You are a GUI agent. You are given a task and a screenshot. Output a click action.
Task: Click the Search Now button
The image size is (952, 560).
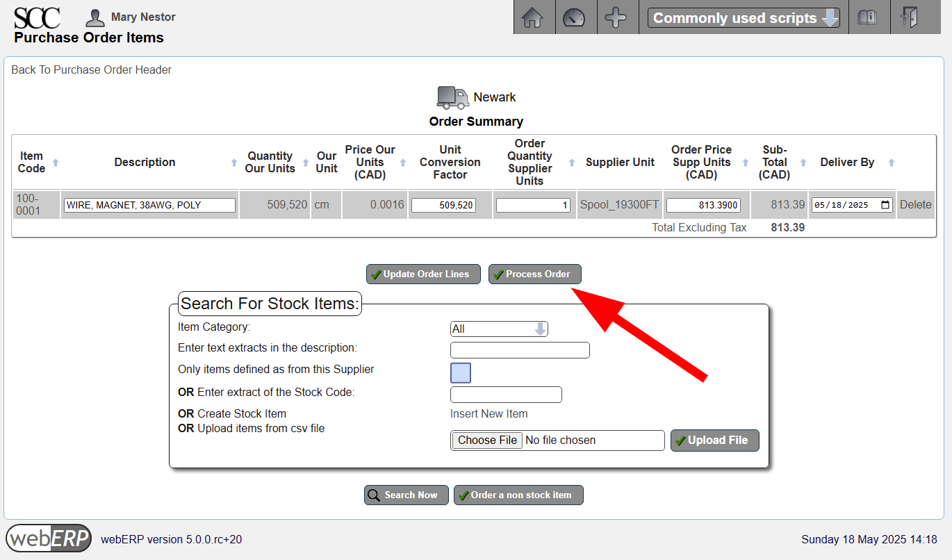coord(407,495)
